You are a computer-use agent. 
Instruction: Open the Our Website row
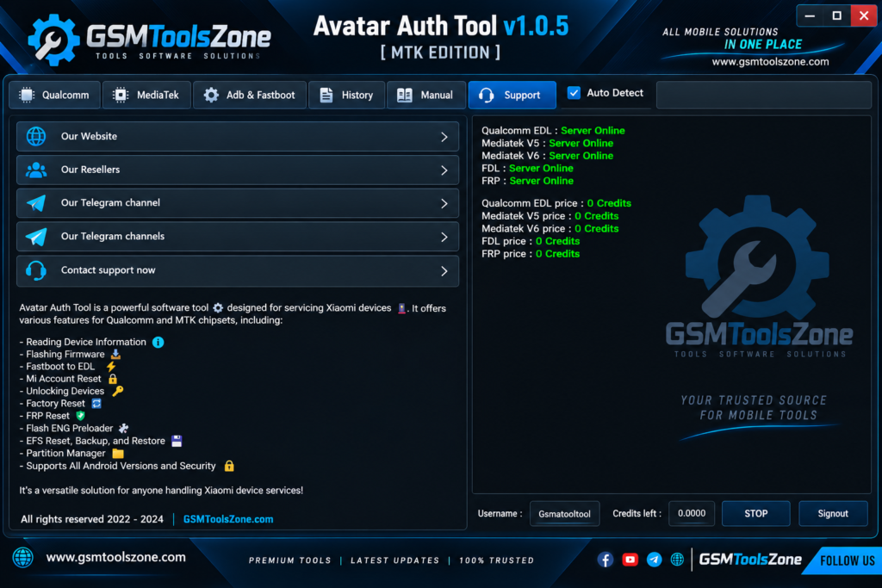(x=238, y=137)
